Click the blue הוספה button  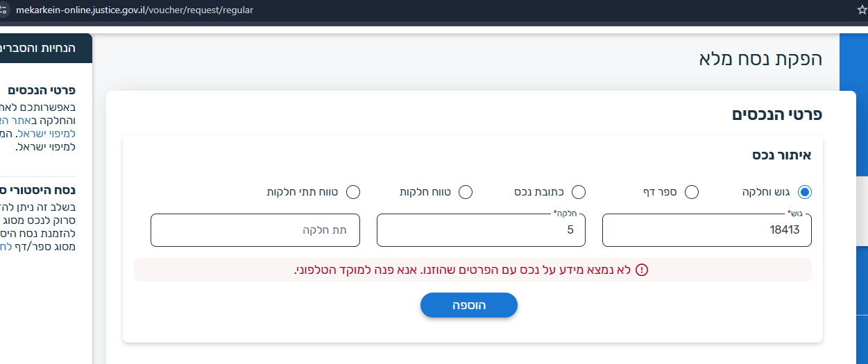469,306
